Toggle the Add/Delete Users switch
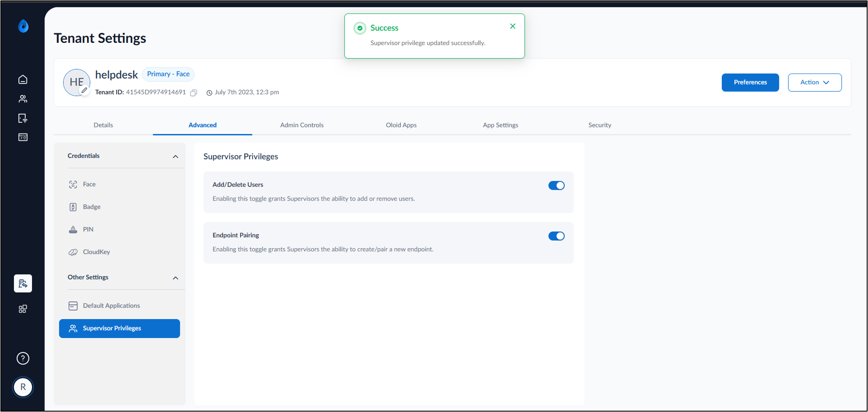 pos(556,185)
